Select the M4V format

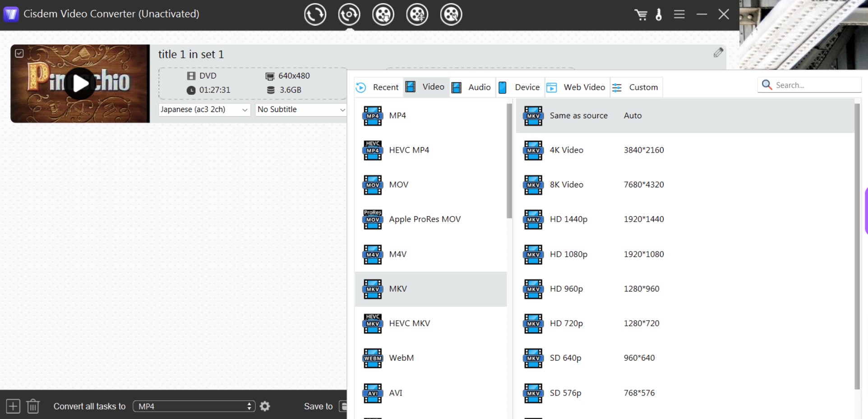point(430,254)
